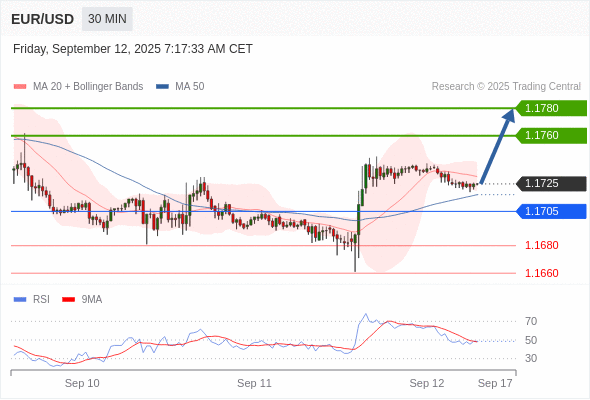The image size is (590, 400).
Task: Click the 1.1725 current price tag
Action: coord(551,184)
